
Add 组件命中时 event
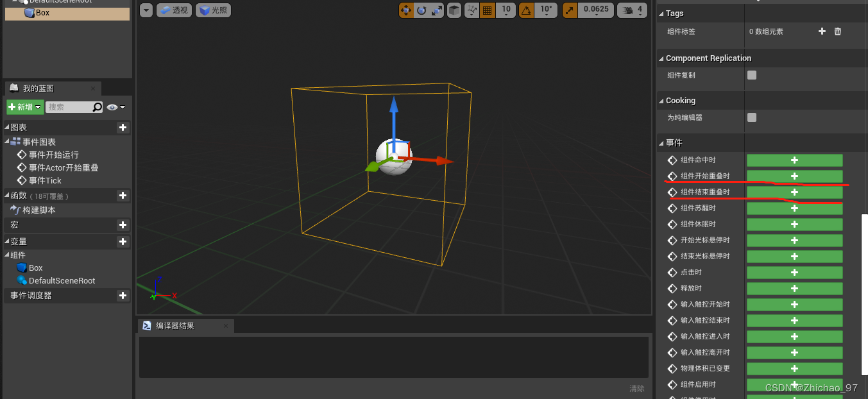coord(794,160)
